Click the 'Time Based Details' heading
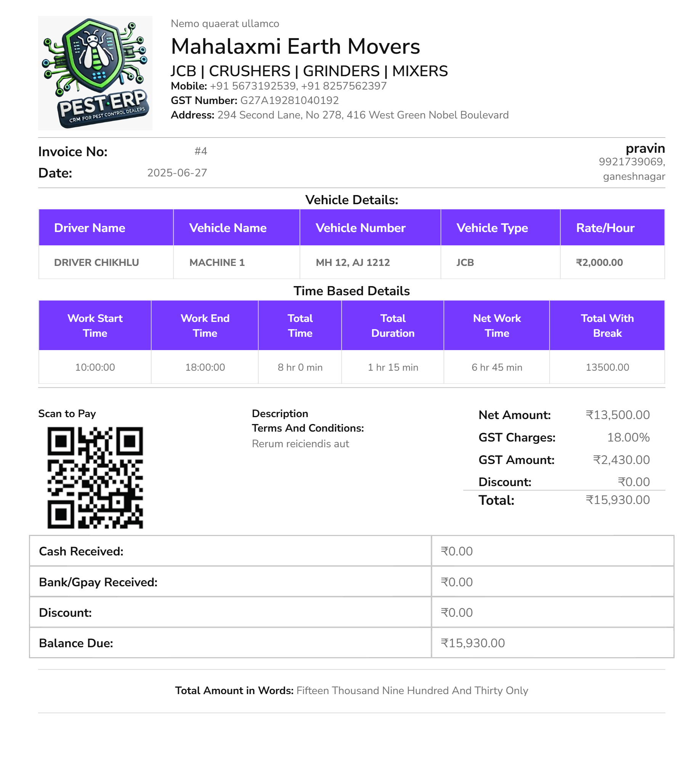Image resolution: width=686 pixels, height=784 pixels. tap(351, 291)
